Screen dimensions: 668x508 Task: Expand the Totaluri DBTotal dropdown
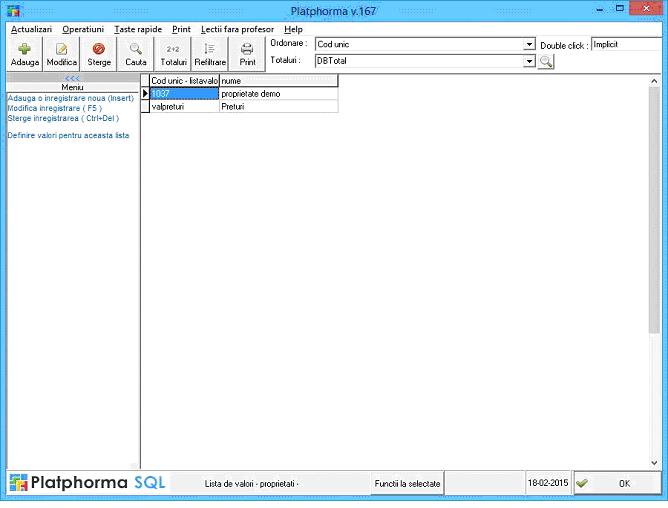pos(530,61)
